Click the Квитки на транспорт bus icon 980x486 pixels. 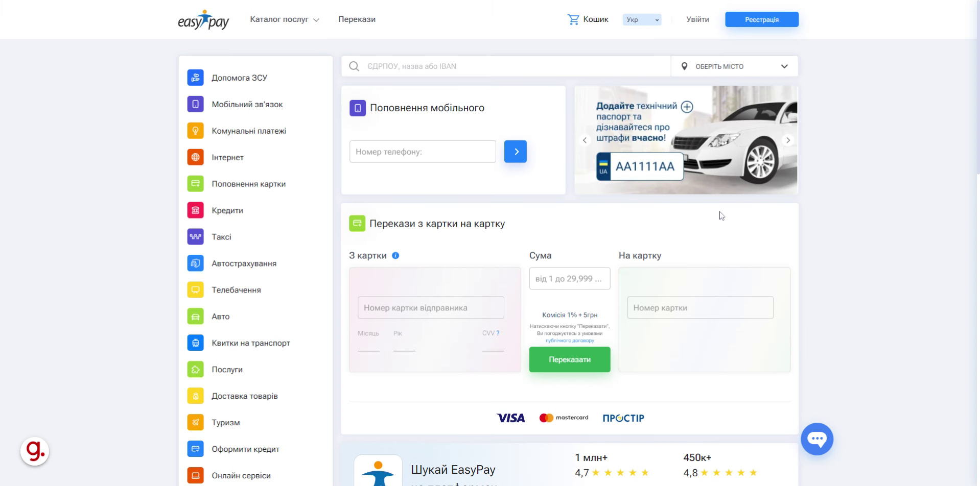[195, 343]
